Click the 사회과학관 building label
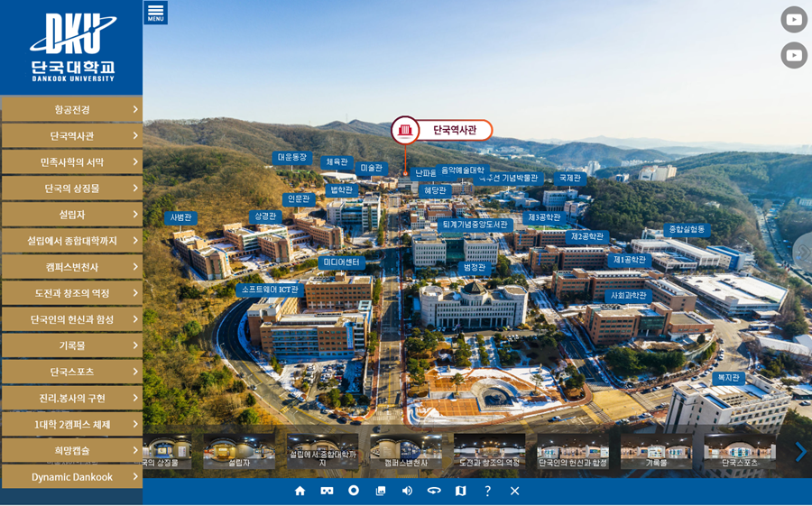The image size is (812, 506). [x=628, y=296]
